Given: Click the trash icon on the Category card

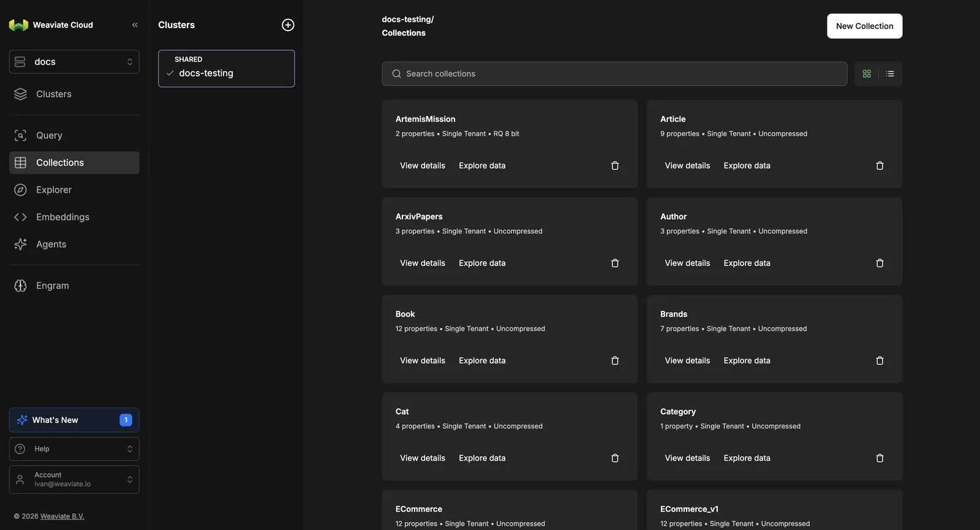Looking at the screenshot, I should (x=880, y=458).
